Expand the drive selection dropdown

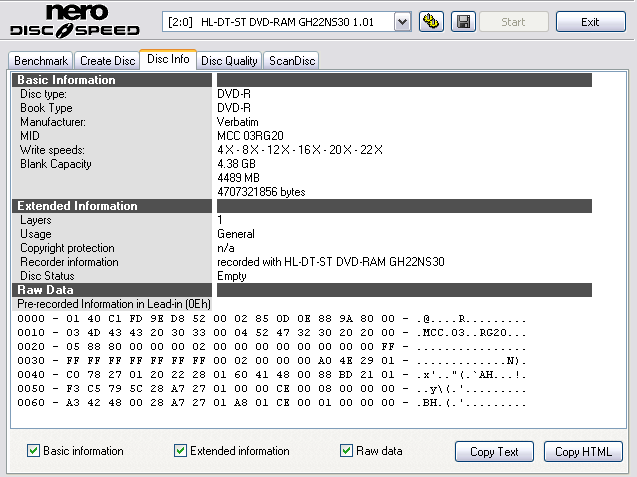click(402, 22)
